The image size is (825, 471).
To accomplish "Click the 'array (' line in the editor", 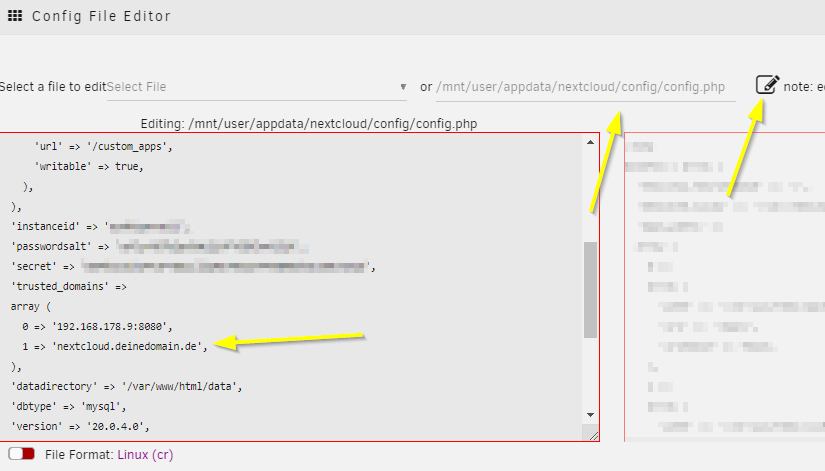I will [31, 306].
